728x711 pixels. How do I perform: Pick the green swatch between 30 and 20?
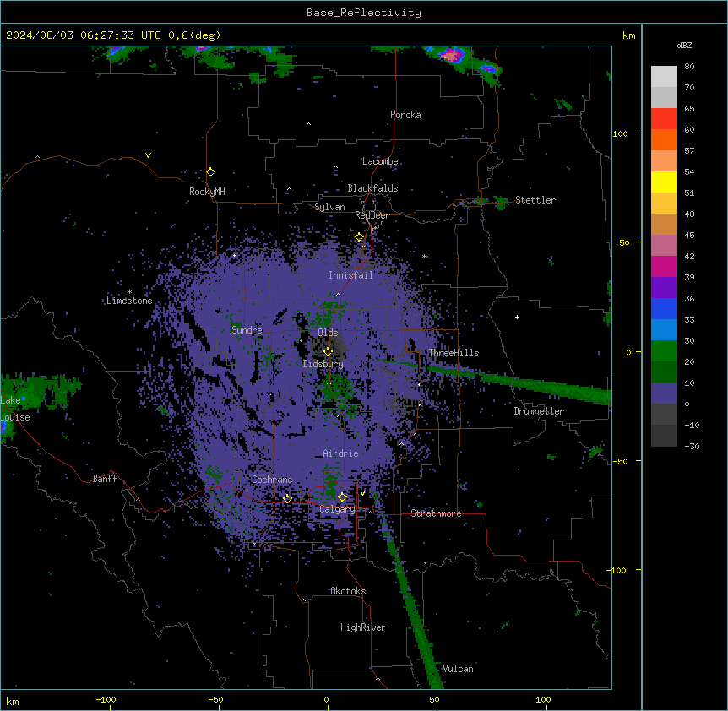coord(664,351)
